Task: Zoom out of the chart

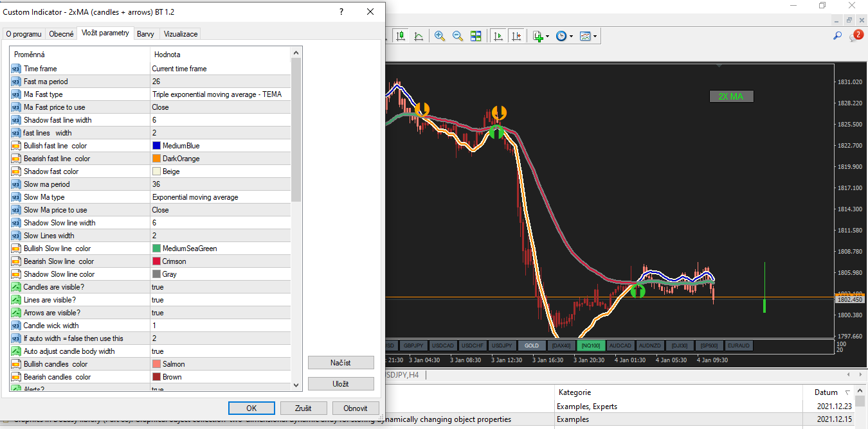Action: 458,36
